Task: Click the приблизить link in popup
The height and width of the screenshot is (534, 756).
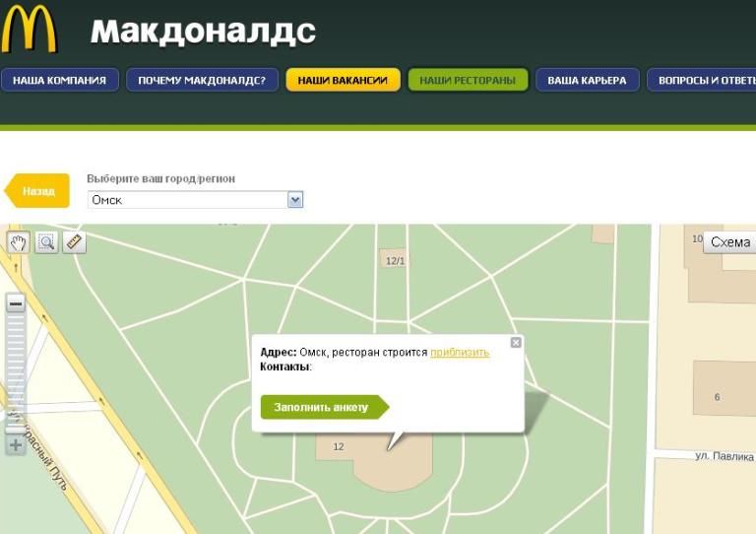Action: click(460, 352)
